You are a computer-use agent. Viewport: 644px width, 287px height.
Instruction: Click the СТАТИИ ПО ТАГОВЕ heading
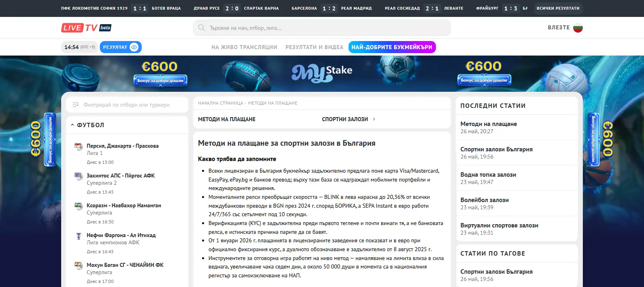point(493,254)
